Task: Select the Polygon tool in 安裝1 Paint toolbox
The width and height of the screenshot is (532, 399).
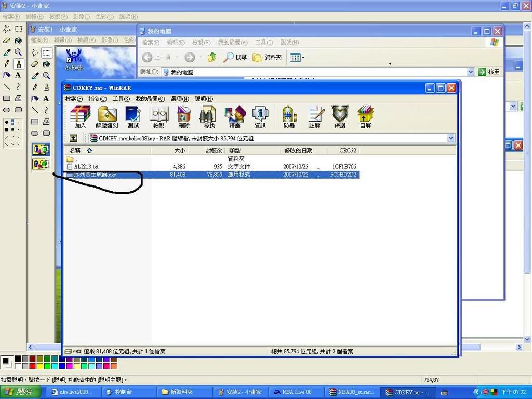Action: click(46, 122)
